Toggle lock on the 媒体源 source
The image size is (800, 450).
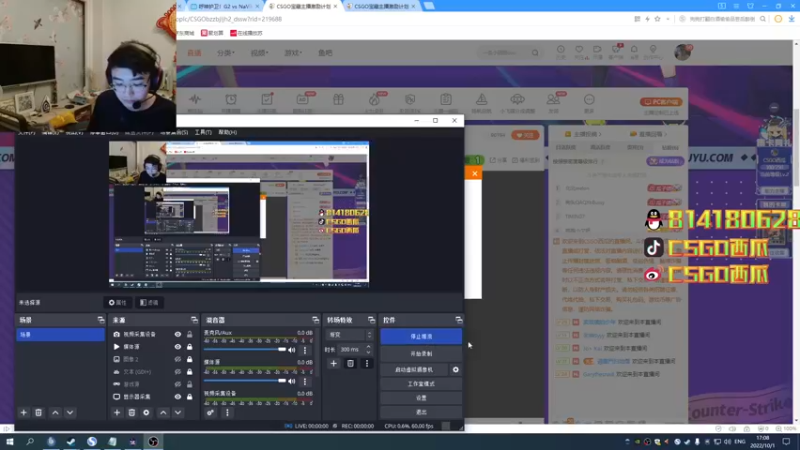click(189, 347)
